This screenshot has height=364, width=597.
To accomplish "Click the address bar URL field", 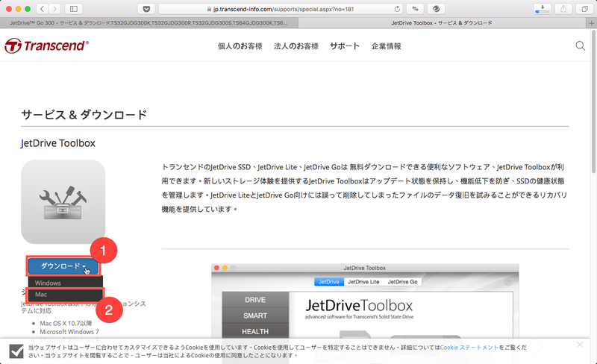I will [281, 9].
